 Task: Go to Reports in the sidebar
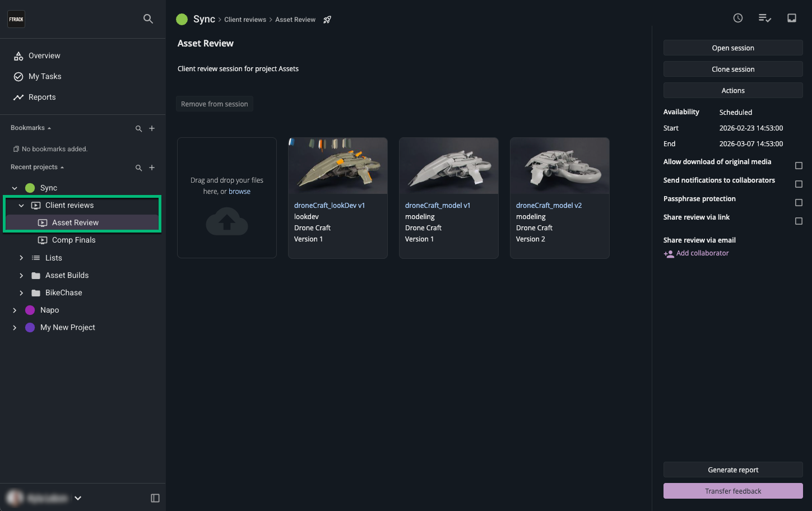click(42, 97)
